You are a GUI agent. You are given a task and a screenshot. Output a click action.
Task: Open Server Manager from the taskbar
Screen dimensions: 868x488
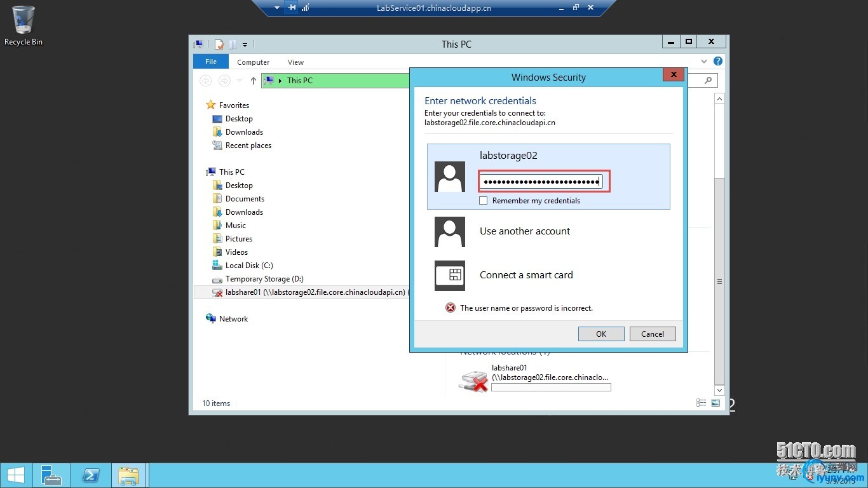51,475
